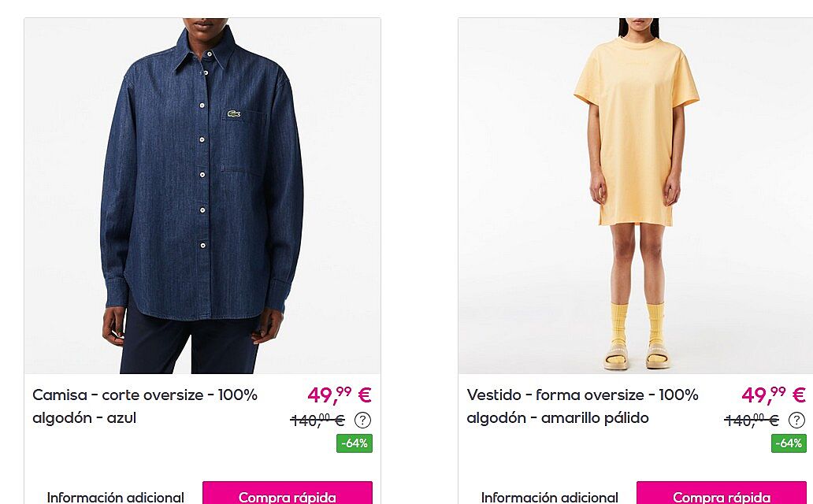This screenshot has width=813, height=504.
Task: Click the yellow sandals in the dress photo
Action: point(637,356)
